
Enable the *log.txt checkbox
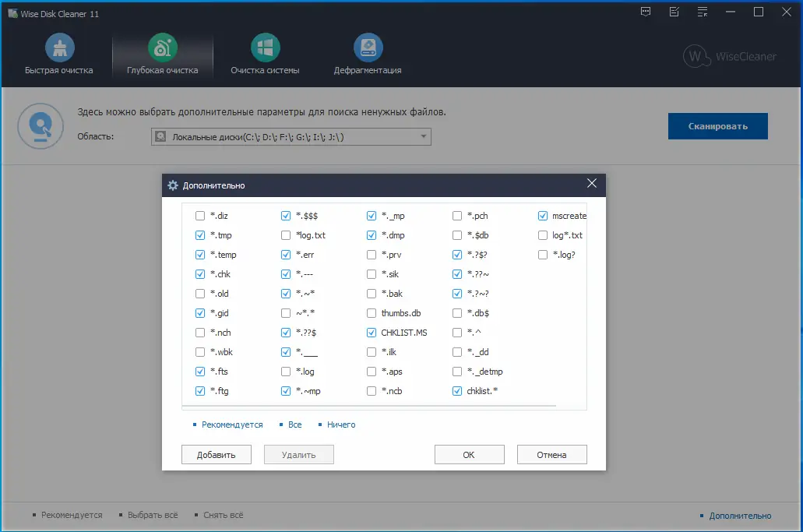click(x=286, y=235)
